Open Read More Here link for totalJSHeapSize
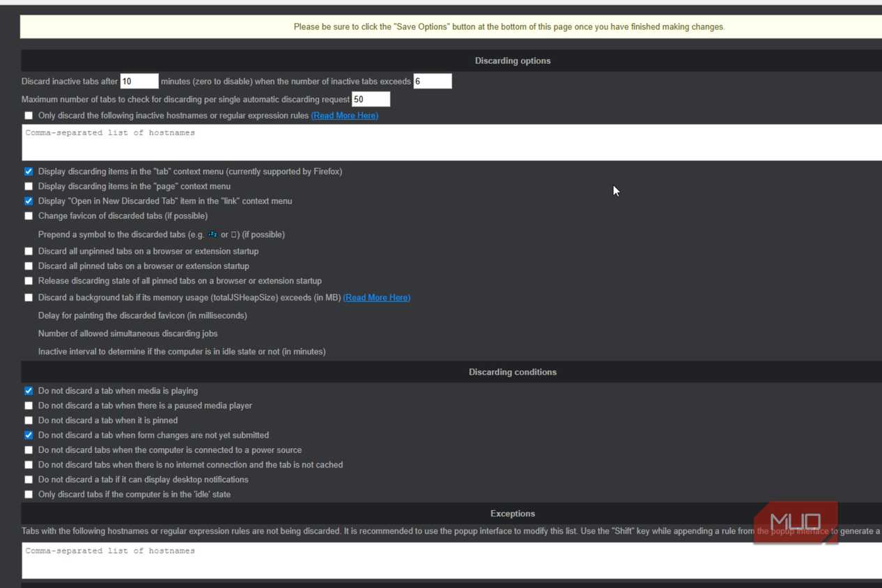 [377, 297]
